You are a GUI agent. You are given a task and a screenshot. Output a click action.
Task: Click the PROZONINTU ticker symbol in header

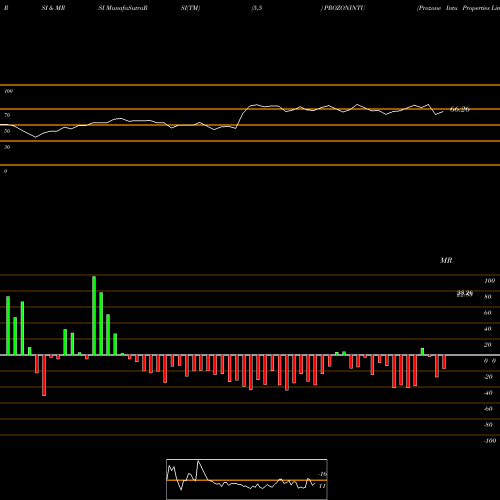tap(345, 8)
